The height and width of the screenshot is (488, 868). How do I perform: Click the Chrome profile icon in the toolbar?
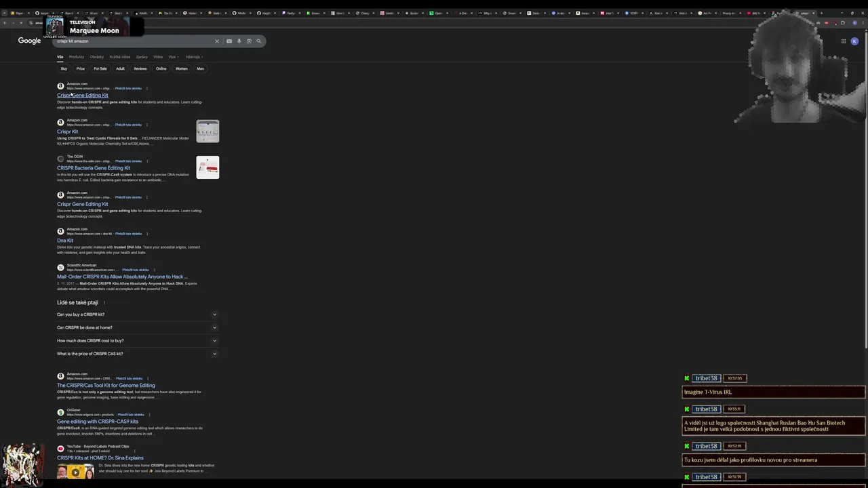click(x=854, y=23)
